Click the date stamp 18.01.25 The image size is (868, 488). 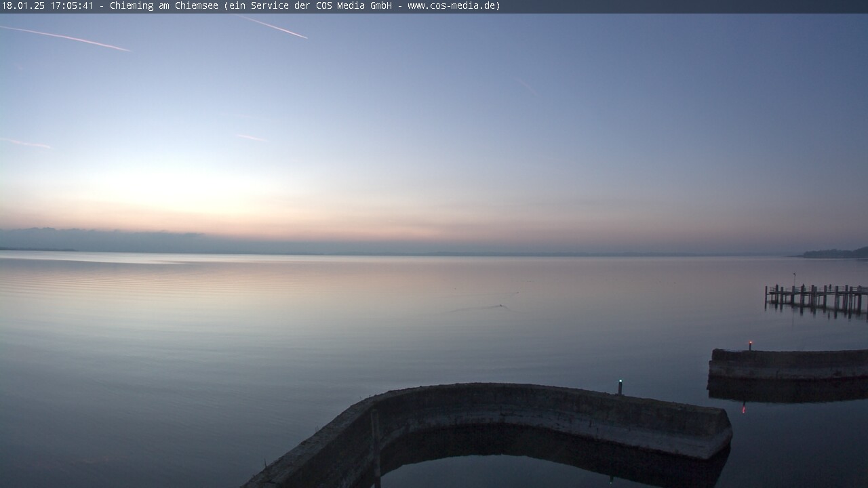coord(24,6)
